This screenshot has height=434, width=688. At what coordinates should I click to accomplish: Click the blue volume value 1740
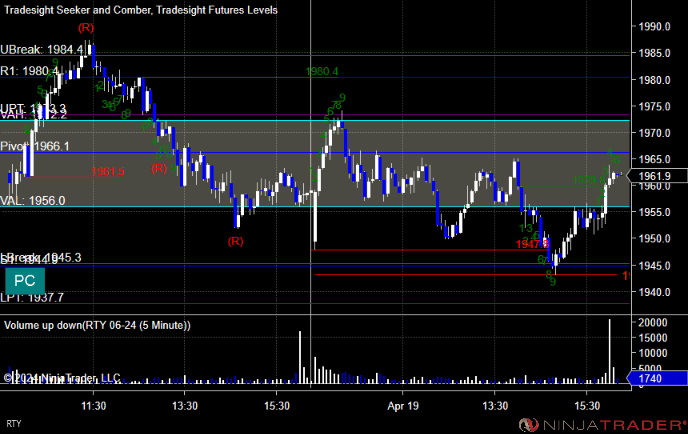click(x=657, y=378)
